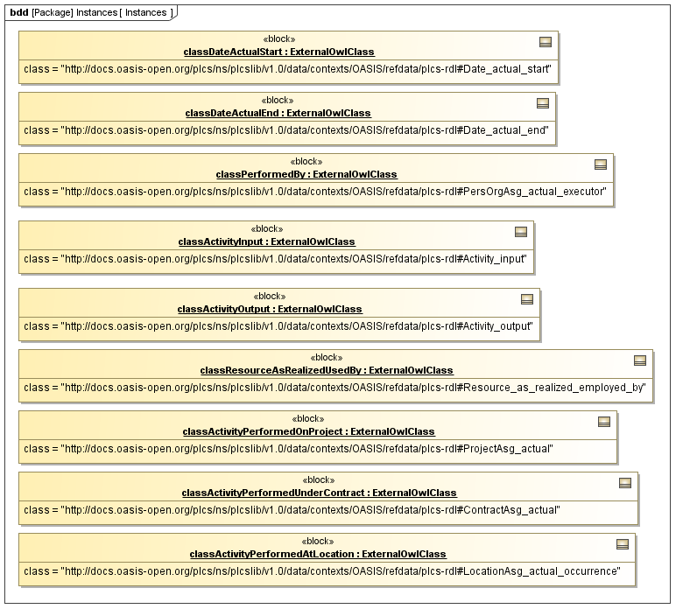Select the ContractAsg_actual class slot value
Image resolution: width=683 pixels, height=616 pixels.
pyautogui.click(x=292, y=510)
